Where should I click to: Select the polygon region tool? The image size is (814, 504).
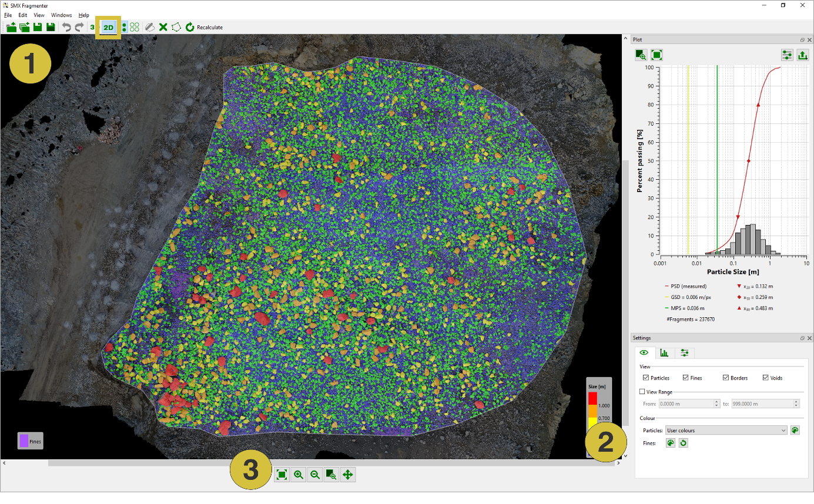click(176, 27)
